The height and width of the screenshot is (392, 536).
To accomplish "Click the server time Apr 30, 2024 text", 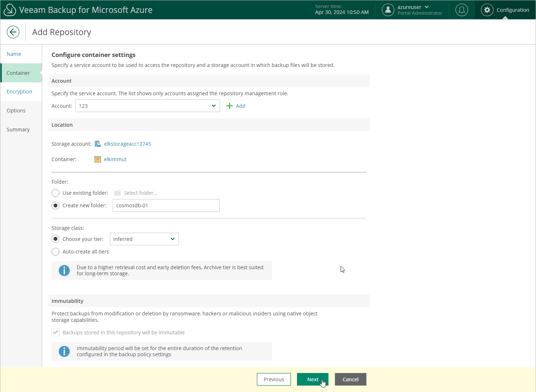I will click(342, 12).
